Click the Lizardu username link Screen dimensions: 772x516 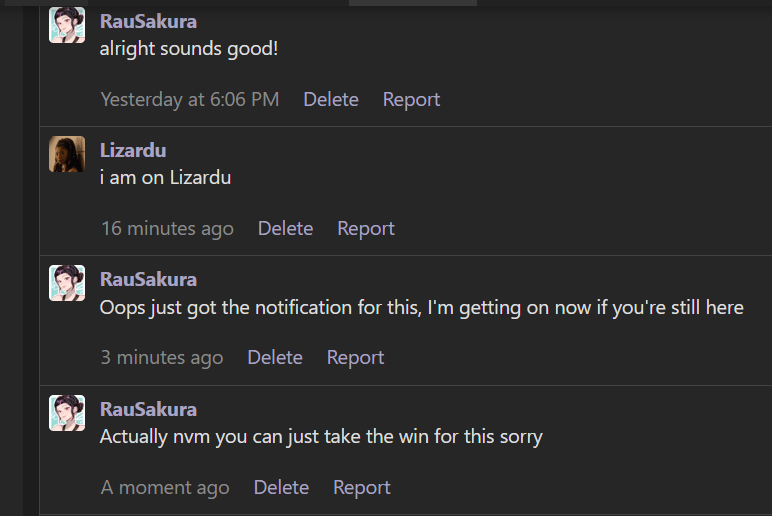pos(133,150)
